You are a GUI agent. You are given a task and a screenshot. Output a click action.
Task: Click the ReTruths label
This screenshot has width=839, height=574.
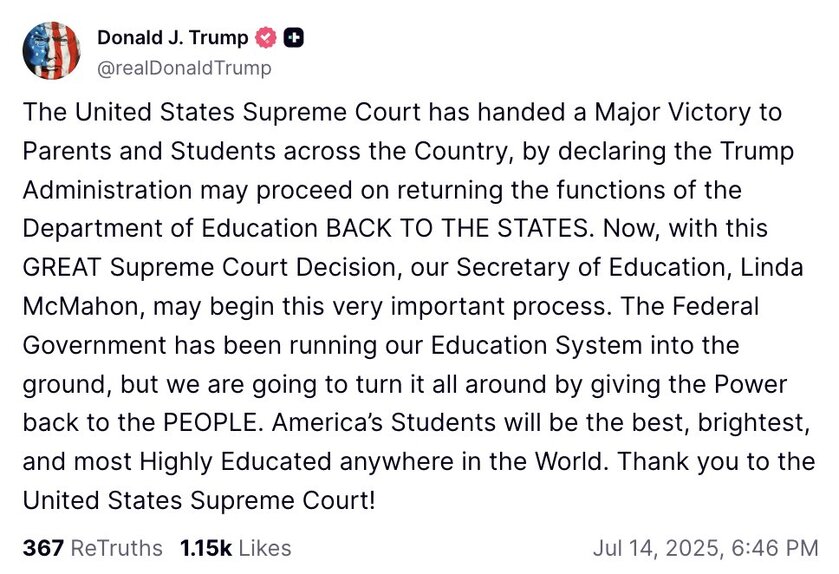116,548
